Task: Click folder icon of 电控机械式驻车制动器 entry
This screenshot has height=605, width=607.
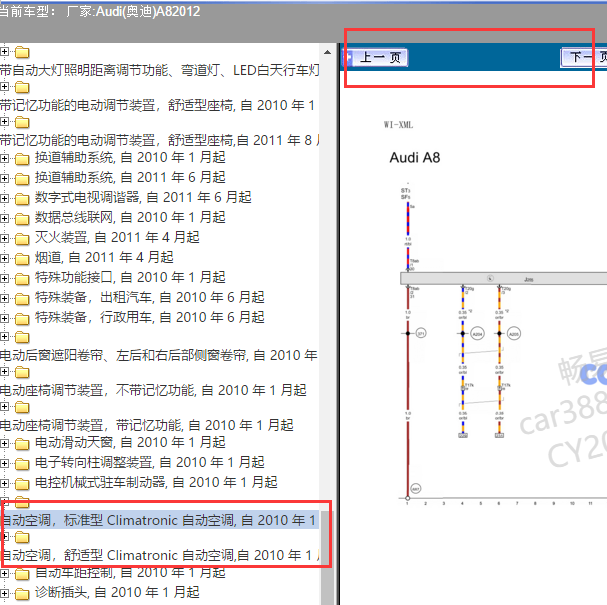Action: pos(22,484)
